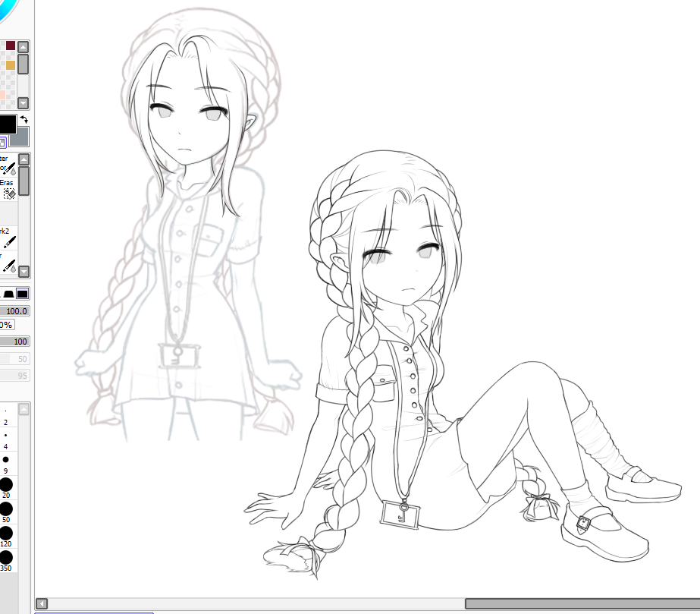The height and width of the screenshot is (614, 700).
Task: Click the disabled slider showing 50
Action: coord(14,359)
